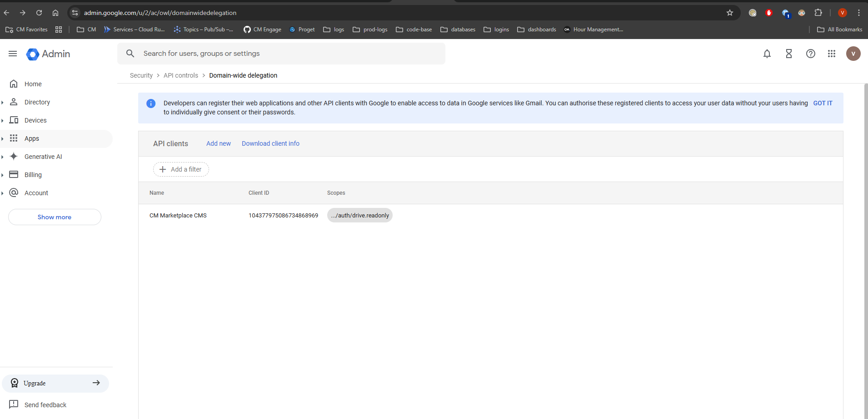Open the dashboards bookmark folder
The image size is (868, 419).
pyautogui.click(x=537, y=30)
